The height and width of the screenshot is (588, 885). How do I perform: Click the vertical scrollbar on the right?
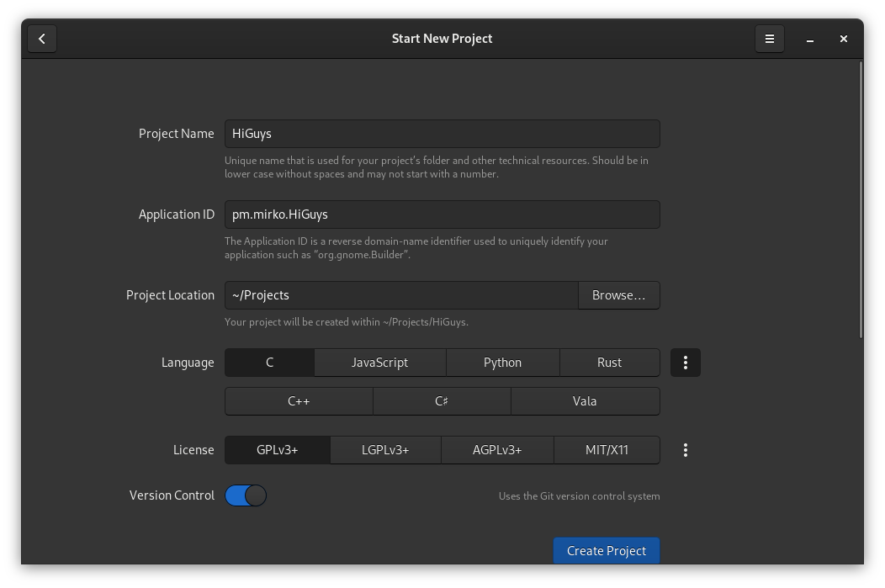pyautogui.click(x=860, y=202)
